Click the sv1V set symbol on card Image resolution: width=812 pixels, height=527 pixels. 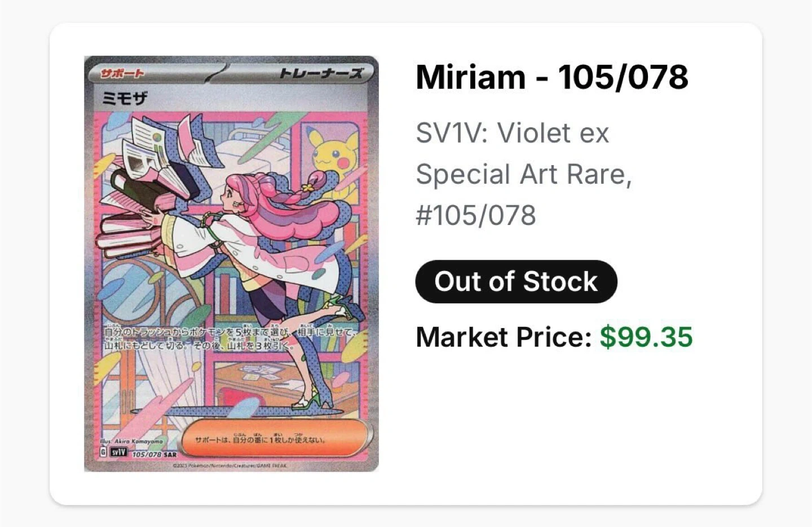click(x=118, y=452)
